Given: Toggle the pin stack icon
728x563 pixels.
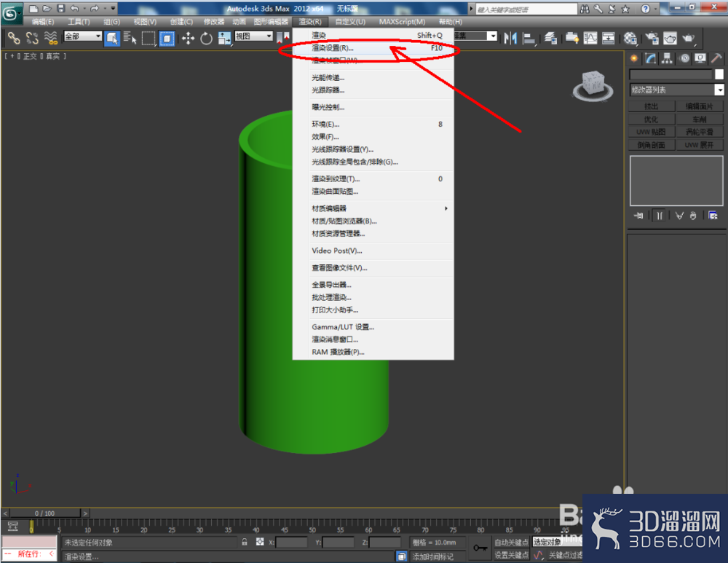Looking at the screenshot, I should pyautogui.click(x=639, y=216).
